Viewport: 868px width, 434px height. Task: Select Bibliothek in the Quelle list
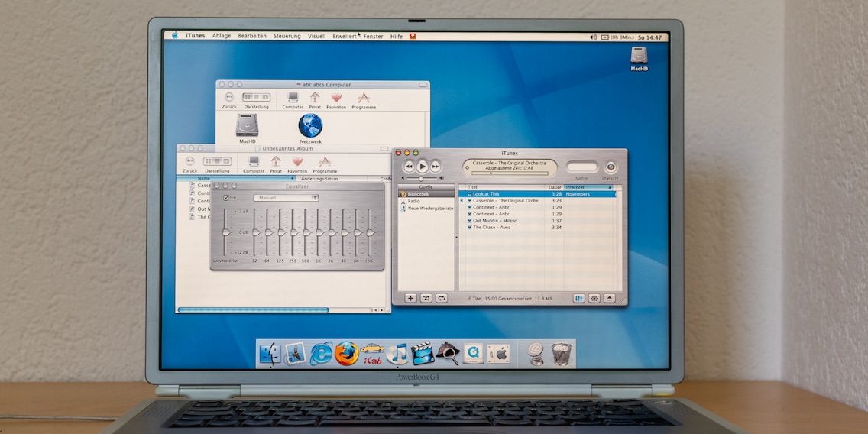426,194
